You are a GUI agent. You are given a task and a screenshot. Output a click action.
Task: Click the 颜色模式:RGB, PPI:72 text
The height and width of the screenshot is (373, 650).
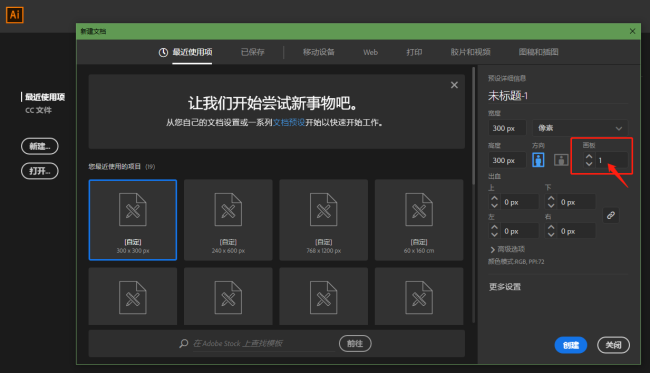click(516, 262)
